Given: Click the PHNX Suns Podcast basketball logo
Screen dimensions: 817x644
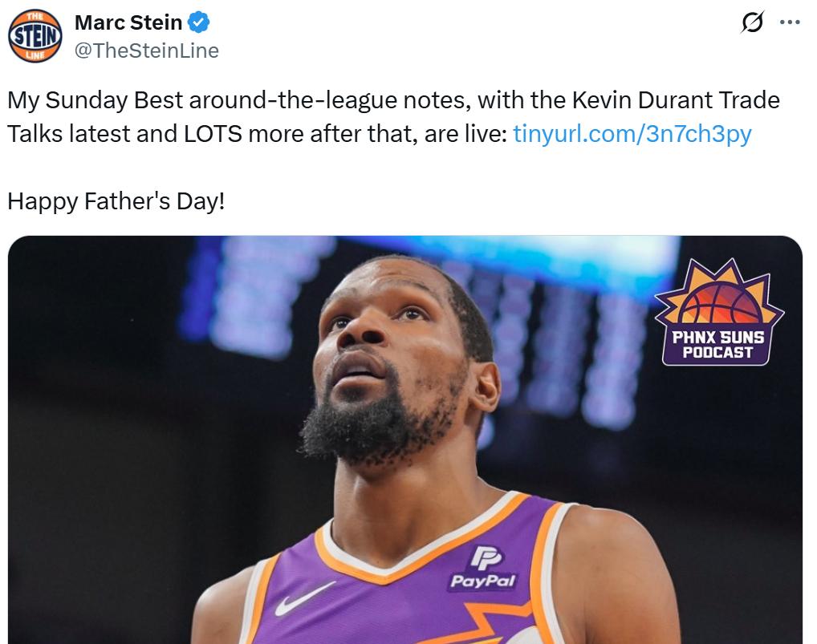Looking at the screenshot, I should click(719, 312).
